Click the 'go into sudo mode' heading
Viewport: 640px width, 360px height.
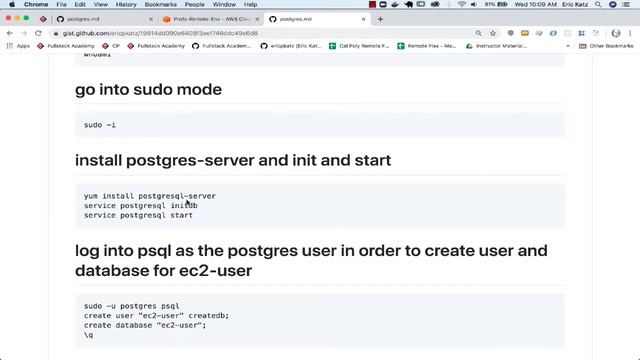pyautogui.click(x=149, y=89)
